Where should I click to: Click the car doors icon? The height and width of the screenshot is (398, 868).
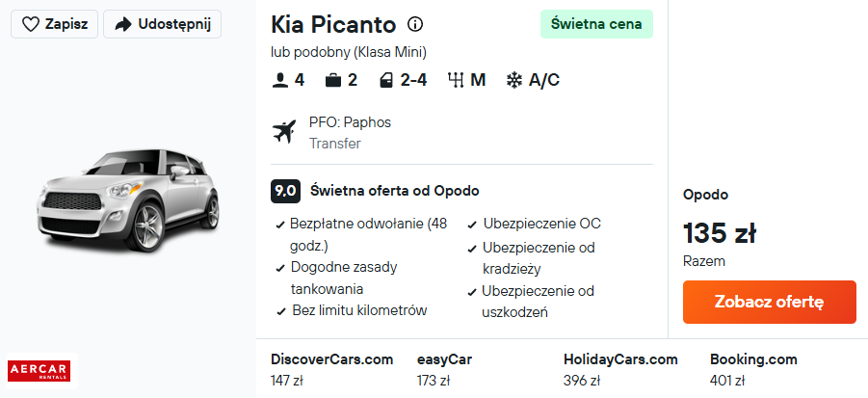click(386, 80)
